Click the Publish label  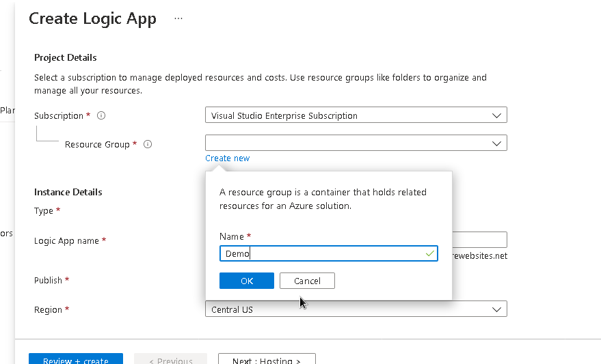pyautogui.click(x=48, y=280)
